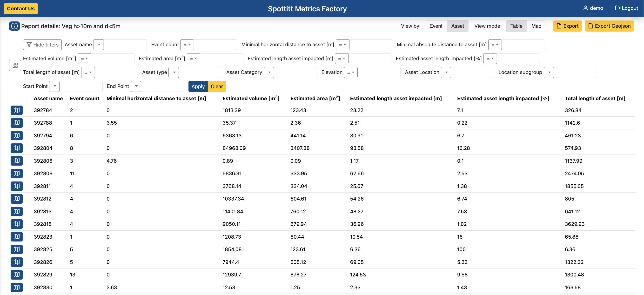Click map icon for asset 392811
Viewport: 644px width, 295px height.
tap(16, 186)
